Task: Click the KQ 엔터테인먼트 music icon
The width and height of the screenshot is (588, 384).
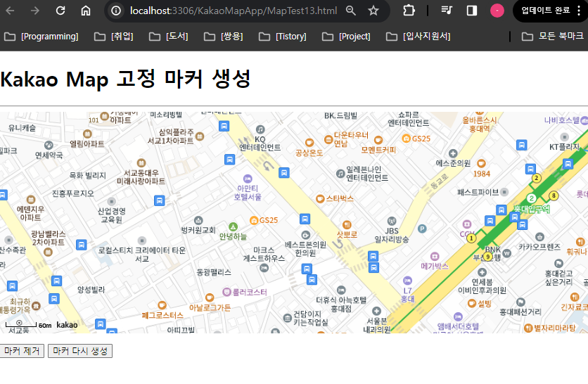Action: 260,129
